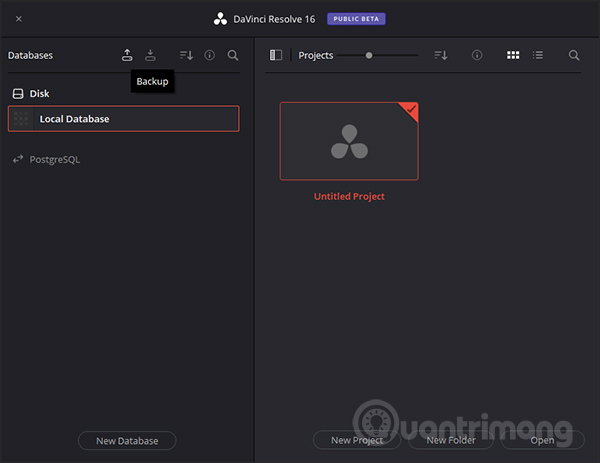Click the Databases panel heading
This screenshot has width=600, height=463.
30,55
